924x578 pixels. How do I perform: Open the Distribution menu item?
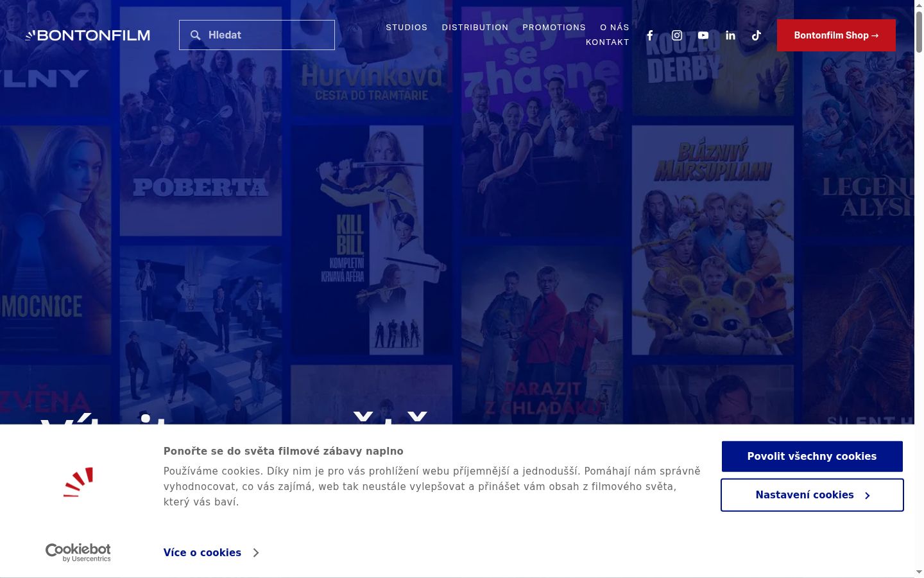pyautogui.click(x=475, y=28)
